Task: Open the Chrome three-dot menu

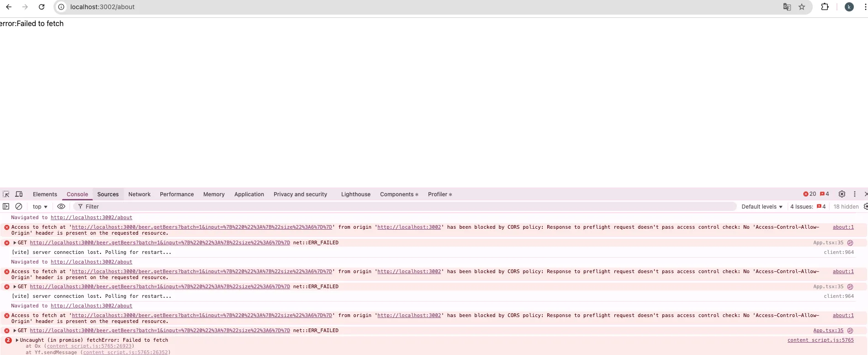Action: (x=865, y=7)
